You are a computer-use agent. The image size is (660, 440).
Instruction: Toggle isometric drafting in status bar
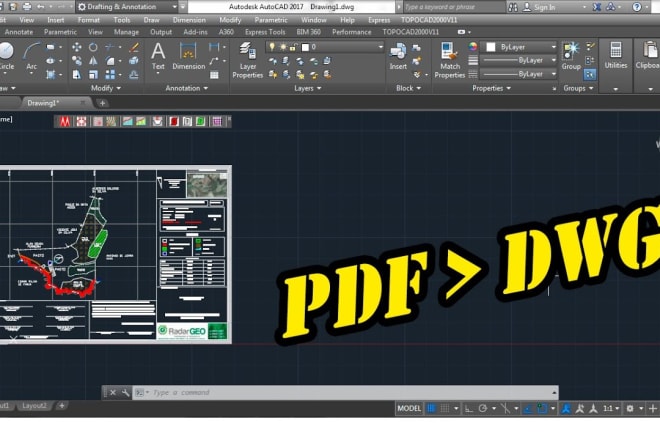(506, 408)
